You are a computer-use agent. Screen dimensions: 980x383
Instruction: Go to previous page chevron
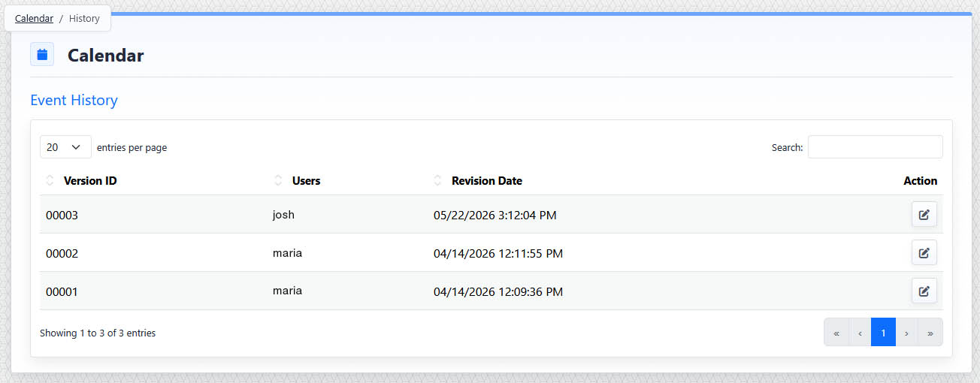point(860,332)
